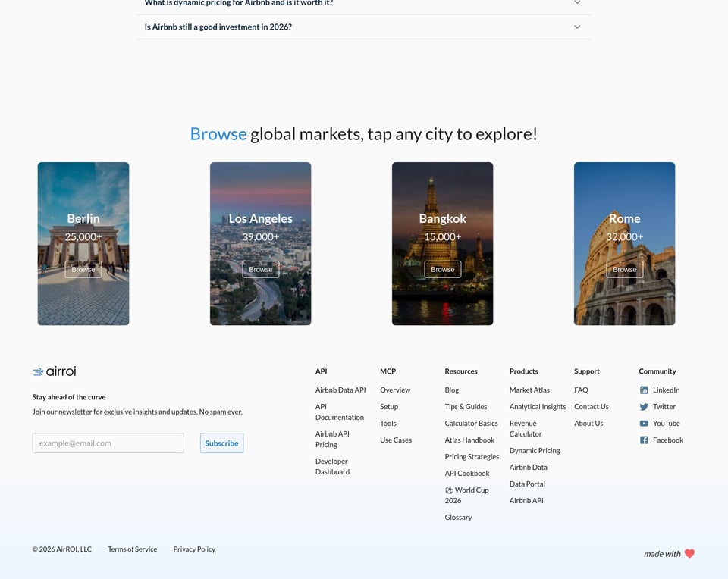Viewport: 728px width, 579px height.
Task: Open Airbnb Data under Products
Action: tap(529, 468)
